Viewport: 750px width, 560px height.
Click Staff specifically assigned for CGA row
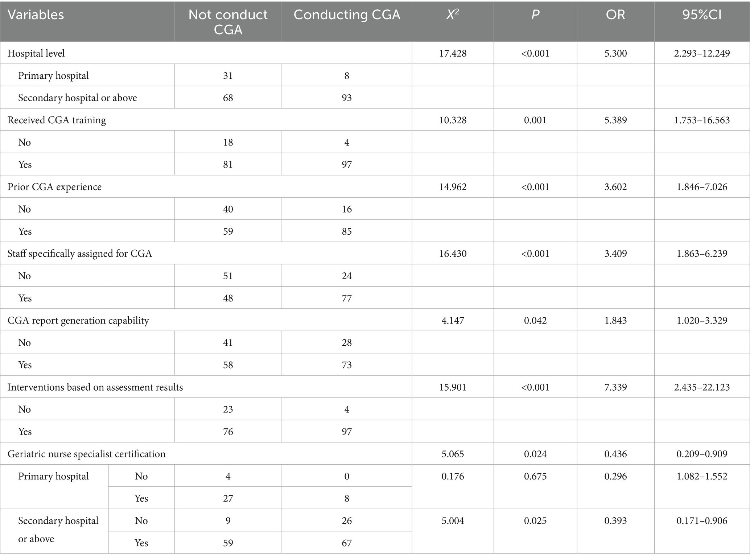tap(80, 253)
